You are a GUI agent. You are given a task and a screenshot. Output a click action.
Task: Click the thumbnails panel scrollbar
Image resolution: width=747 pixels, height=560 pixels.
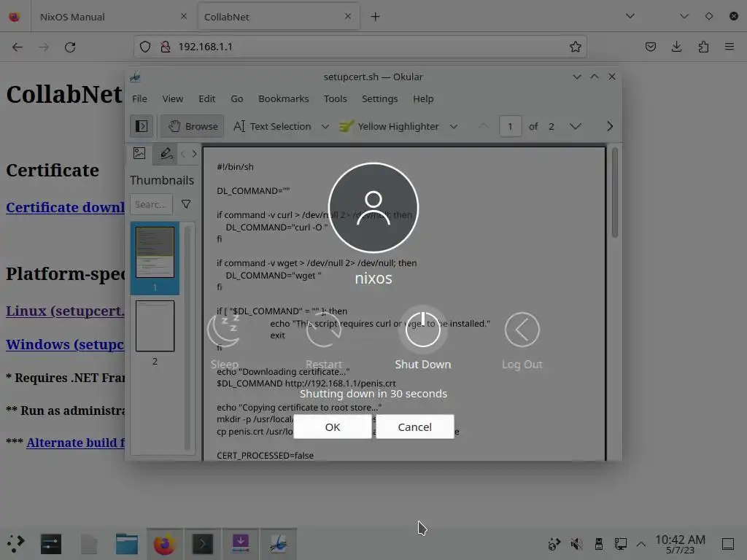point(187,338)
